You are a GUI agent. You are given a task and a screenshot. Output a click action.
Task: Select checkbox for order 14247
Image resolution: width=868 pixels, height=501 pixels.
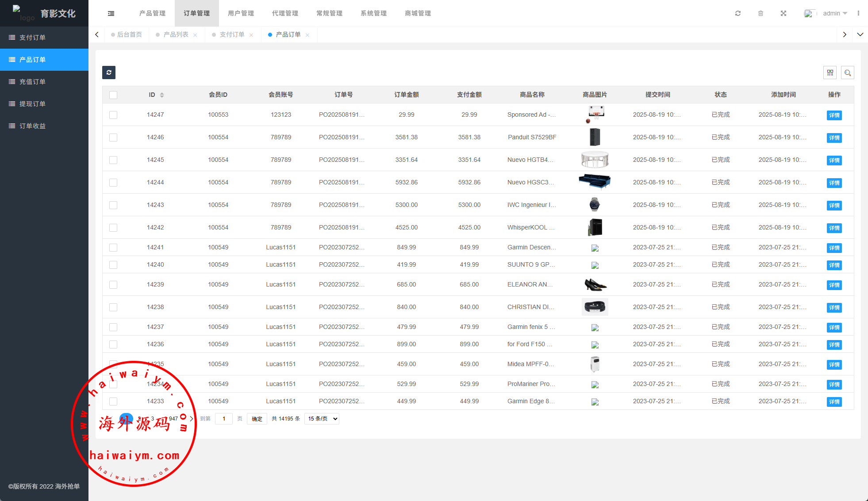[x=113, y=115]
